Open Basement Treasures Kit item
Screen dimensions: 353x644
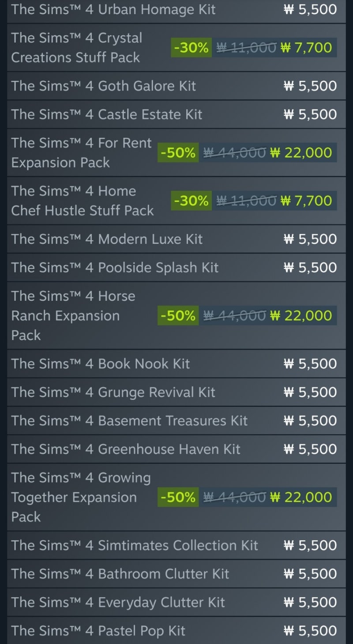tap(176, 420)
